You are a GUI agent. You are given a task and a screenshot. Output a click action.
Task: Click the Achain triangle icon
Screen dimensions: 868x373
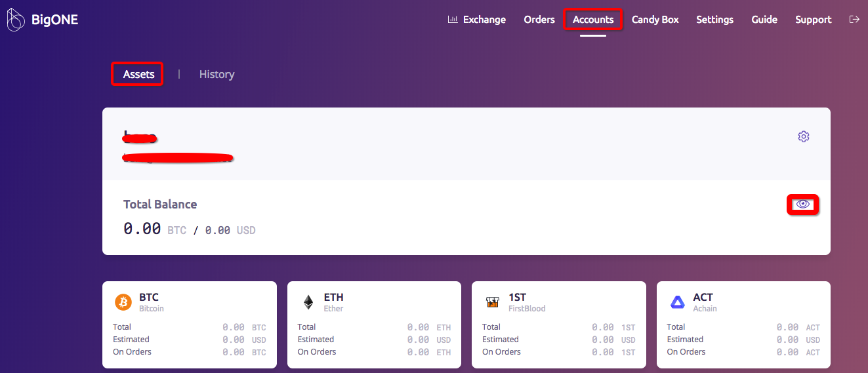[x=677, y=302]
